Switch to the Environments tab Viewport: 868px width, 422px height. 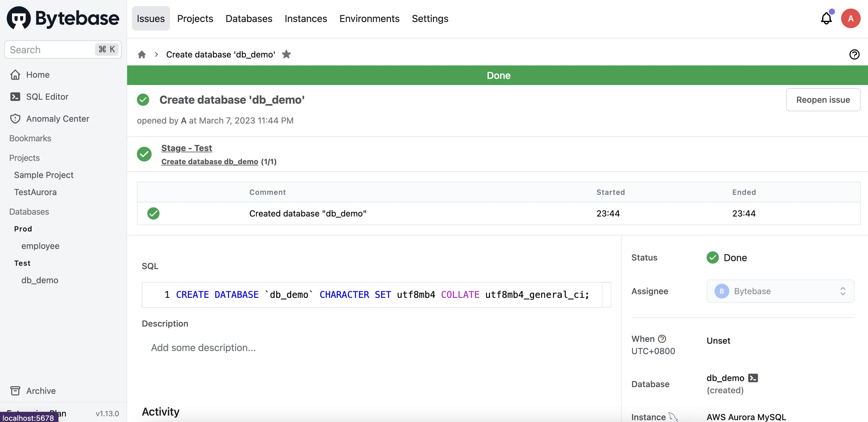(x=369, y=18)
